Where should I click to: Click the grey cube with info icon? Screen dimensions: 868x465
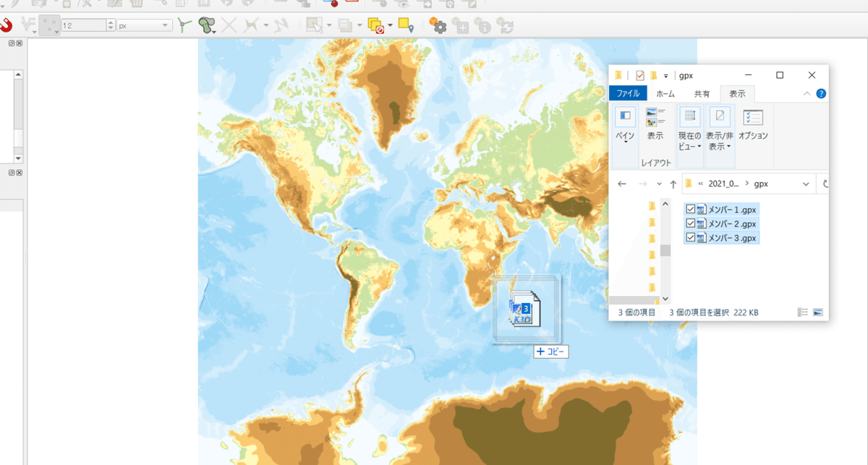(482, 26)
